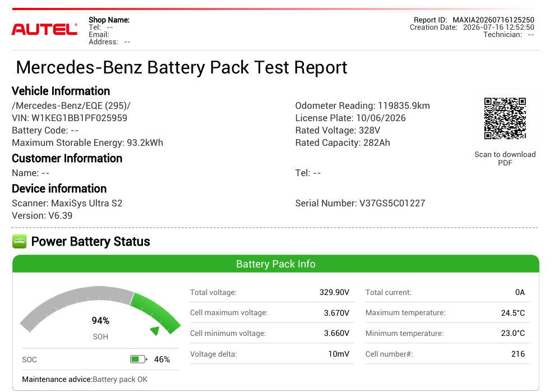Viewport: 554px width, 392px height.
Task: Click the green SOH gauge pointer triangle
Action: click(x=155, y=330)
